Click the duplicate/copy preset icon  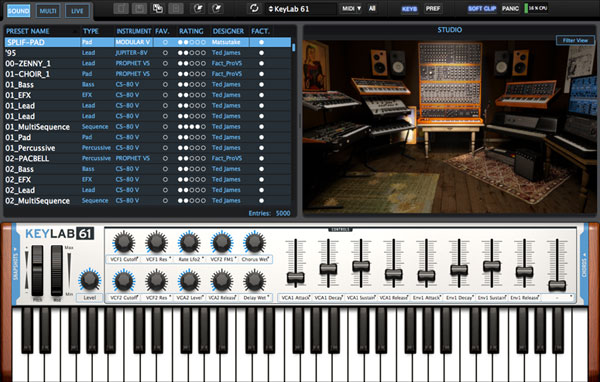158,8
